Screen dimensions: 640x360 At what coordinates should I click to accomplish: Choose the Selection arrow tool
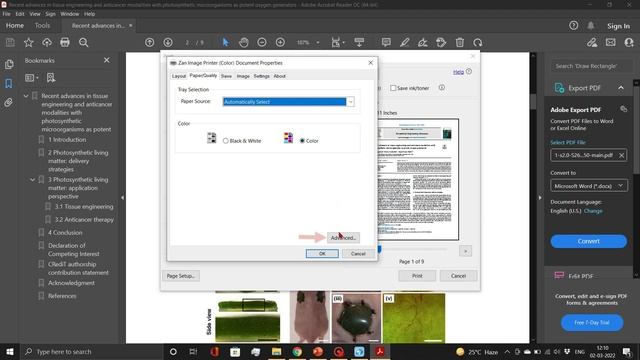coord(225,42)
